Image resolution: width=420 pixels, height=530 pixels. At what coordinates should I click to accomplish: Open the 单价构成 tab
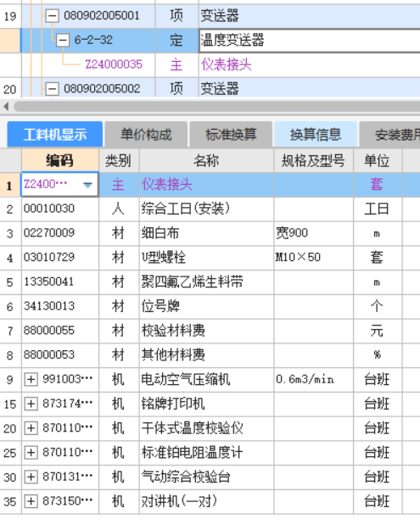point(146,135)
